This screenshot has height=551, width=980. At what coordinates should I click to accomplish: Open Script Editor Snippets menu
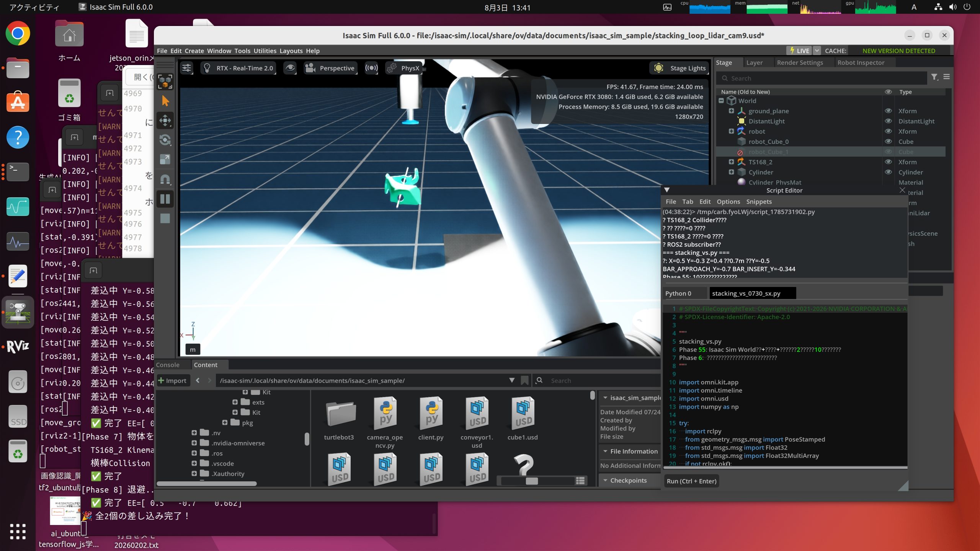pyautogui.click(x=759, y=202)
